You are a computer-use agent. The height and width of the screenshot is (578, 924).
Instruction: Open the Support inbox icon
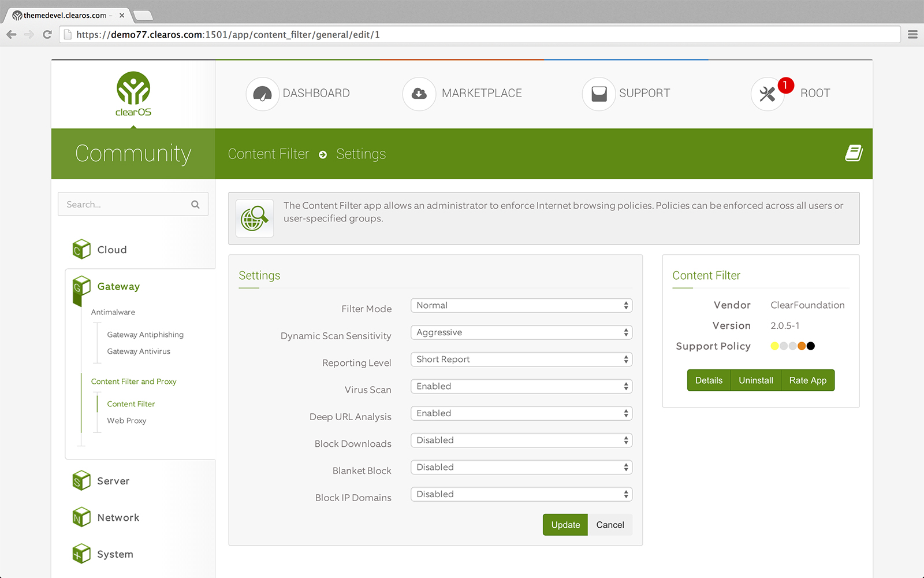coord(599,94)
